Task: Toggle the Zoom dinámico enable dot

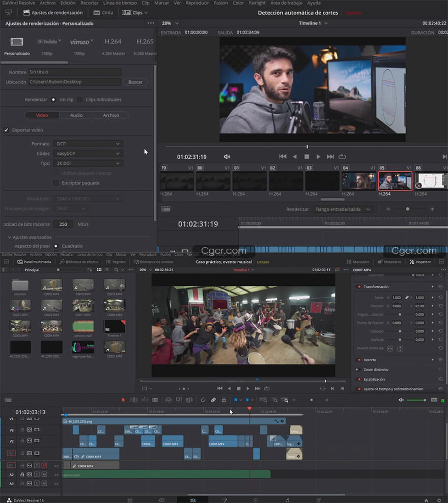Action: [357, 369]
